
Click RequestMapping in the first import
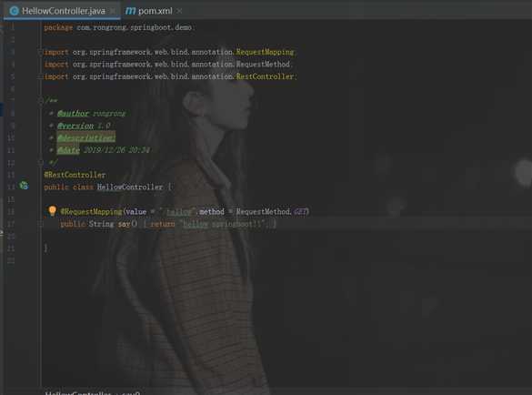click(265, 52)
